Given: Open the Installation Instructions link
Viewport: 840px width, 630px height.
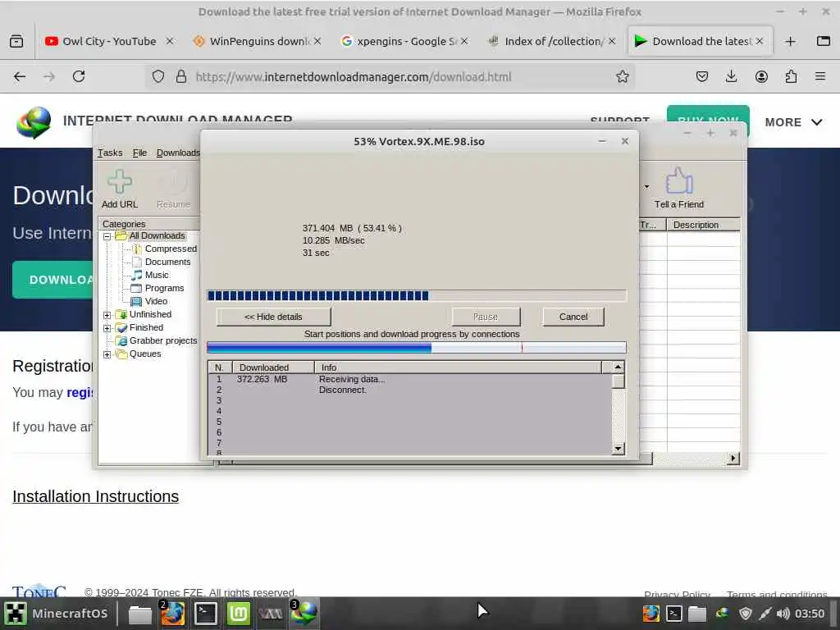Looking at the screenshot, I should [x=95, y=496].
